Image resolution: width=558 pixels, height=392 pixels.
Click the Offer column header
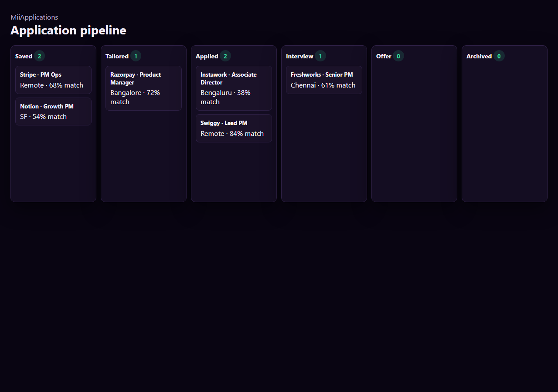pos(384,56)
